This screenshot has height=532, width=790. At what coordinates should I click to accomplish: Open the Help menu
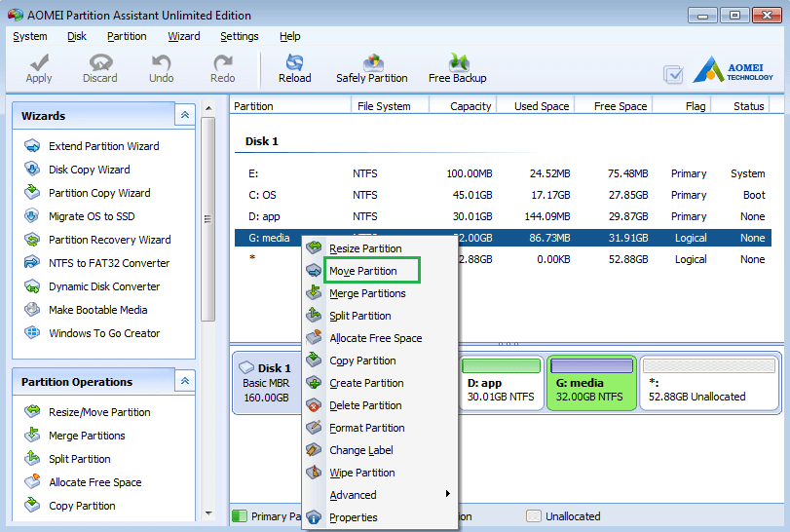click(x=289, y=36)
